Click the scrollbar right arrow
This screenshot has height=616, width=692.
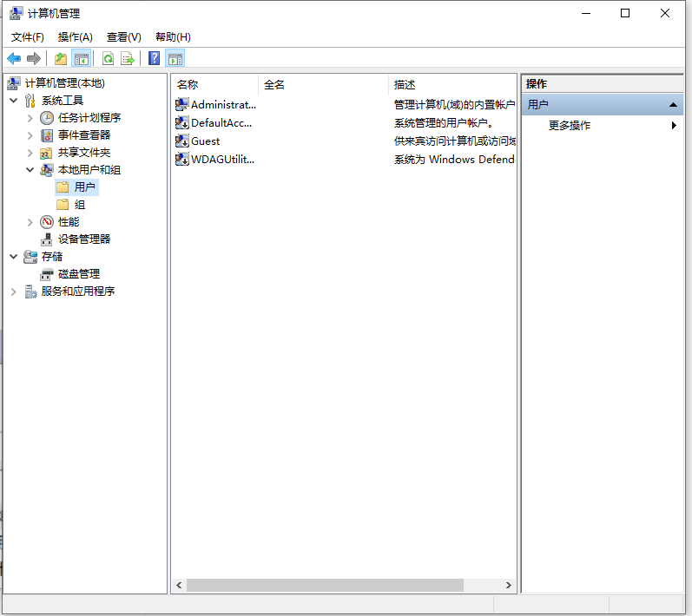509,585
